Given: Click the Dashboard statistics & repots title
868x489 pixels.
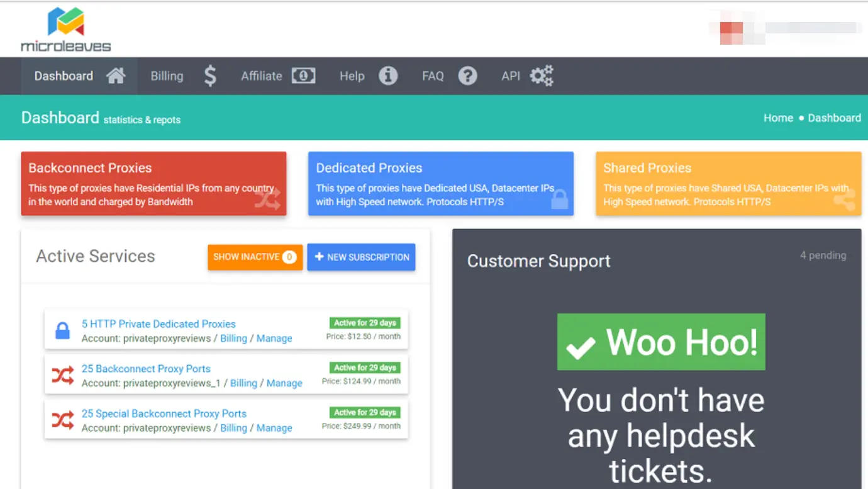Looking at the screenshot, I should tap(101, 118).
